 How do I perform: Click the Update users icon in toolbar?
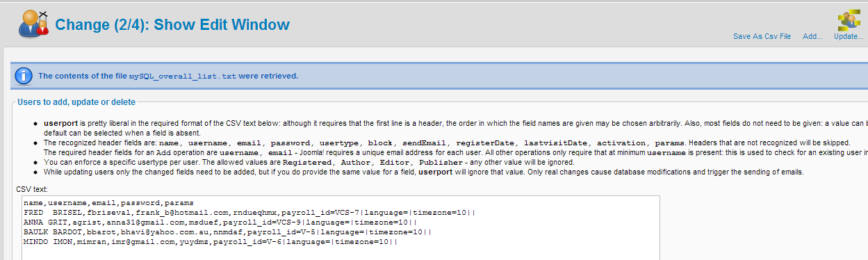pos(849,19)
